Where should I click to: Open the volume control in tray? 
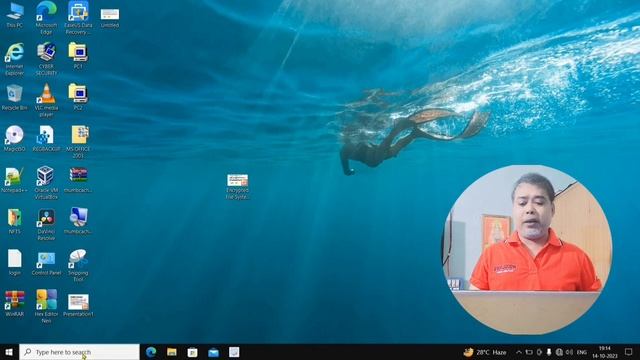569,352
